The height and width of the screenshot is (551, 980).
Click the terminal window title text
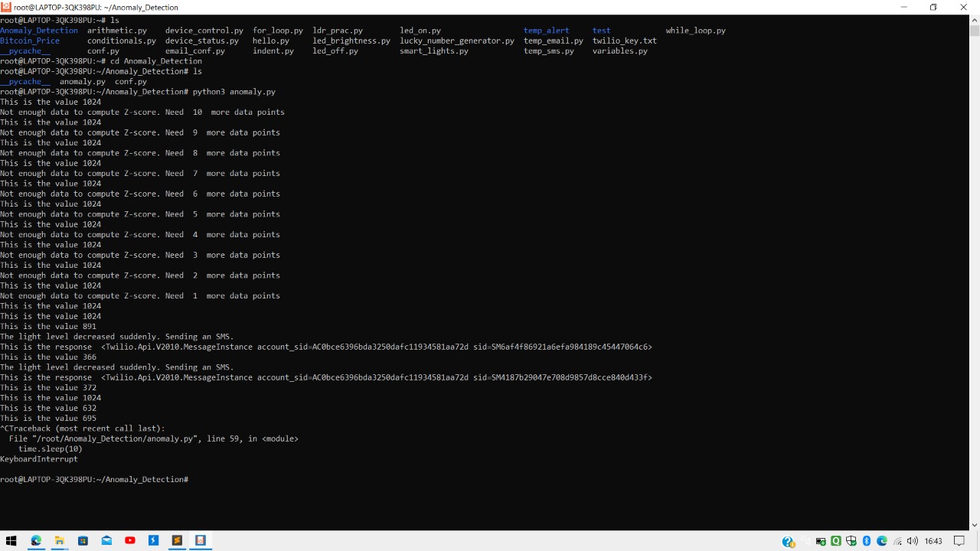[x=96, y=7]
